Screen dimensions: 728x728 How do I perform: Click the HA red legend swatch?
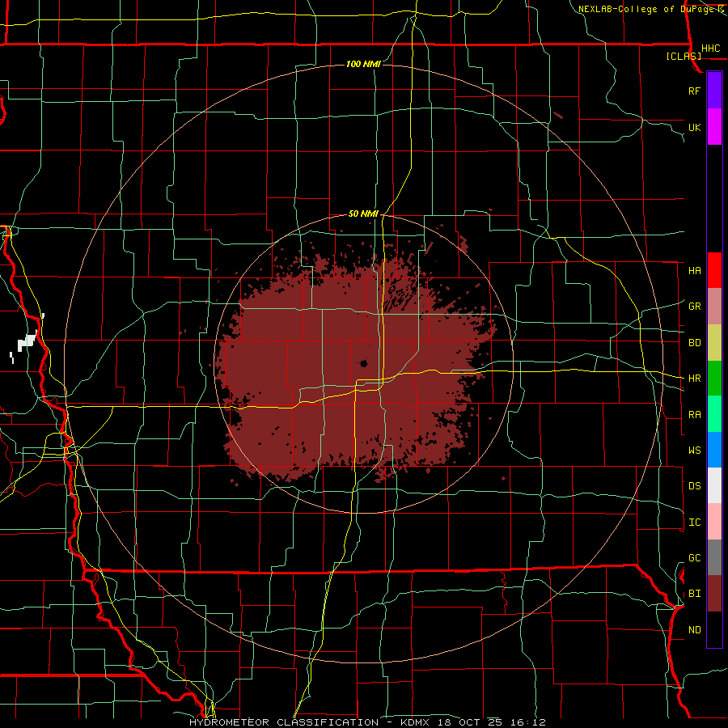pyautogui.click(x=714, y=270)
